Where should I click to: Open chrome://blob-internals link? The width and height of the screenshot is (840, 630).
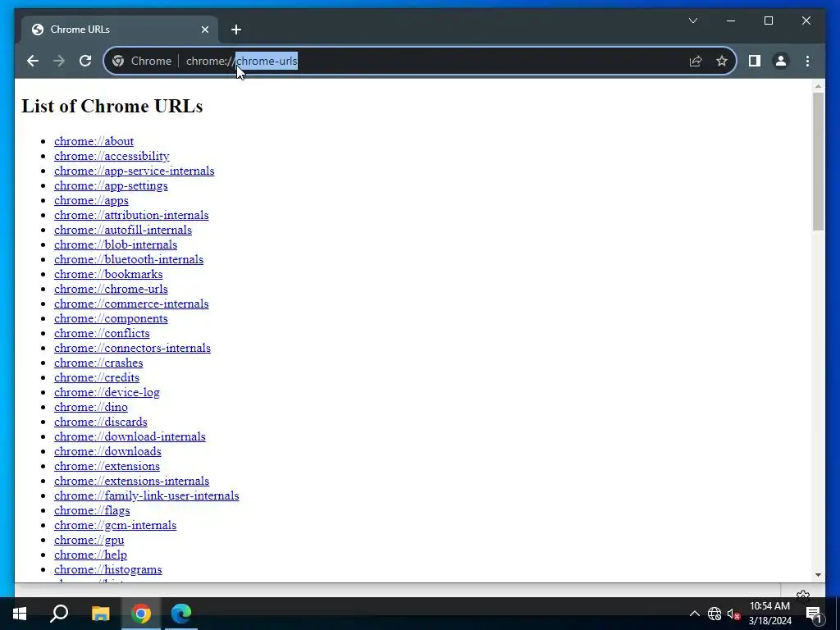coord(115,244)
